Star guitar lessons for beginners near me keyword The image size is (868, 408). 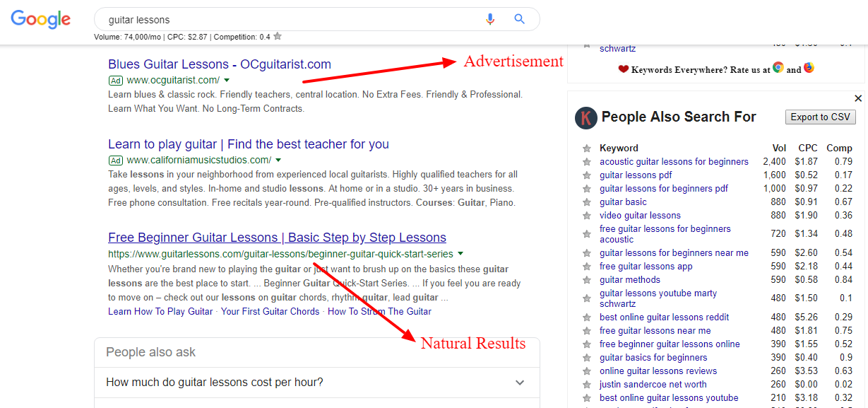tap(586, 253)
